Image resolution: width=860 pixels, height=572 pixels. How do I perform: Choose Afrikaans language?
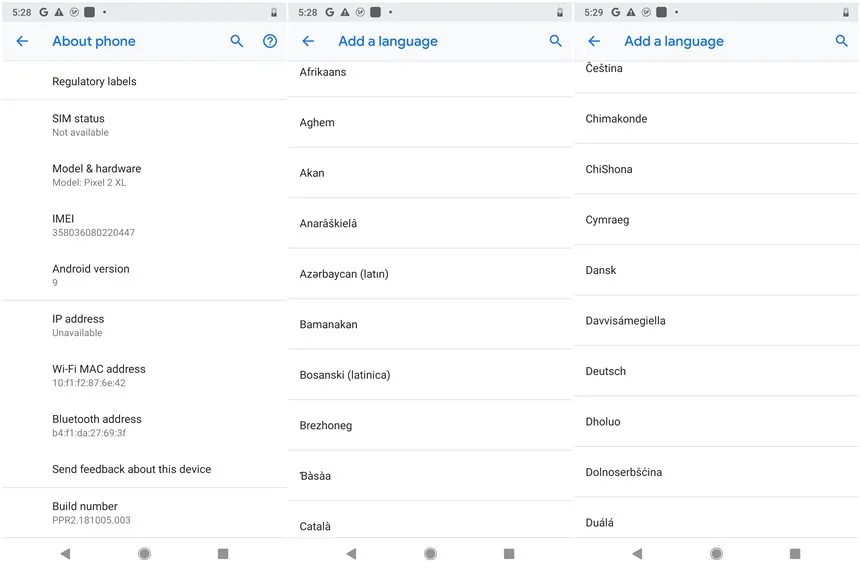point(430,78)
